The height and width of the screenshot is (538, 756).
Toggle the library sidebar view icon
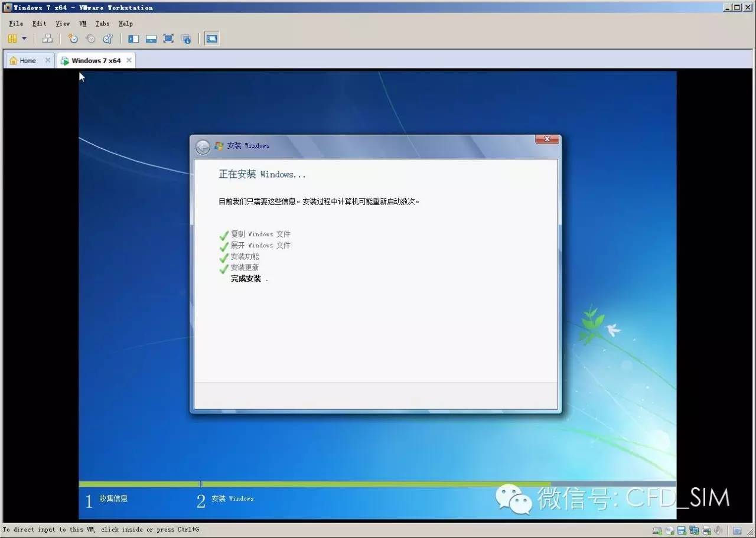click(133, 39)
